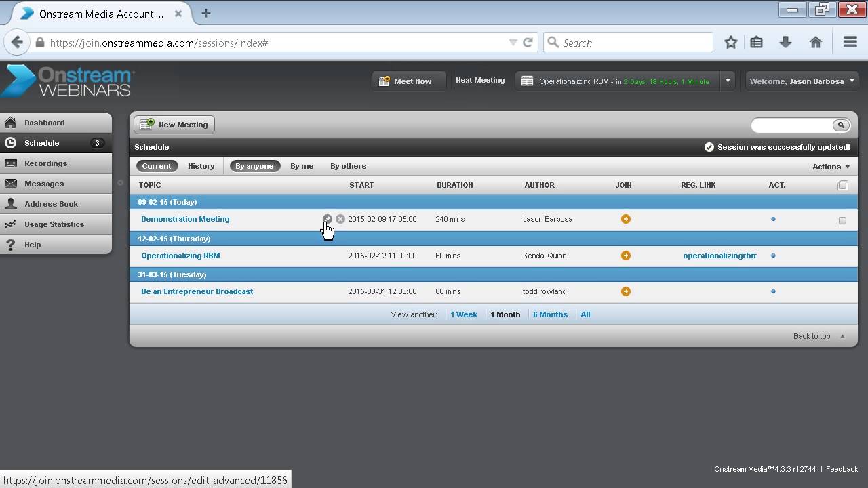
Task: Click the browser back arrow
Action: (17, 43)
